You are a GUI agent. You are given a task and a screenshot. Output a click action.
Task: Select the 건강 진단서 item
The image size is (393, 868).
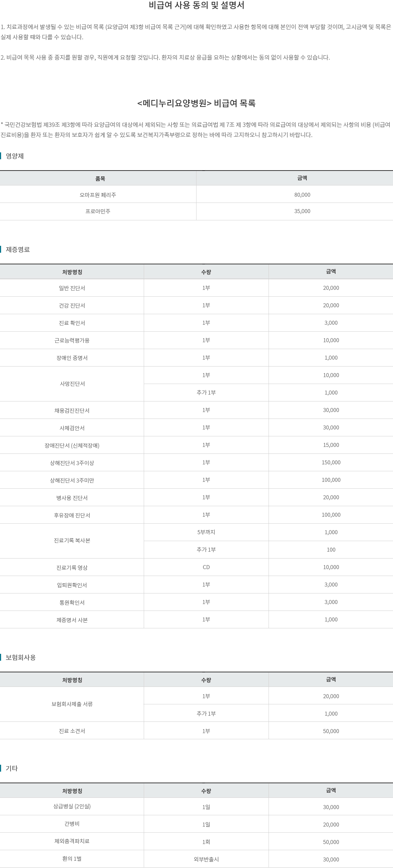[x=72, y=305]
